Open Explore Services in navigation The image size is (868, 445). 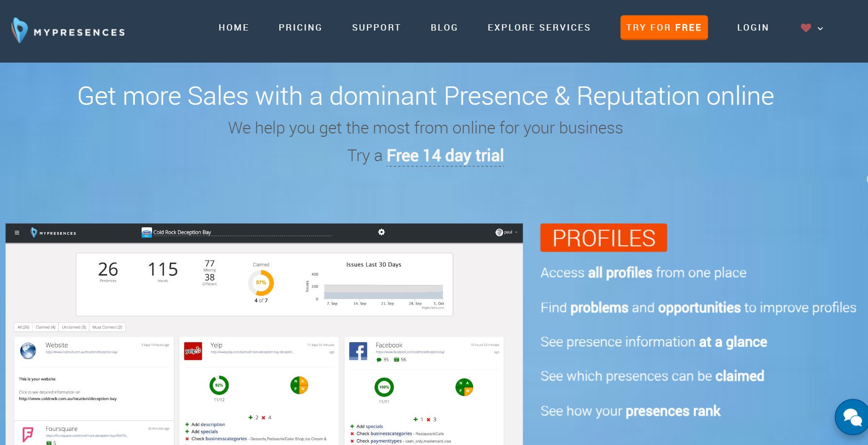[539, 28]
